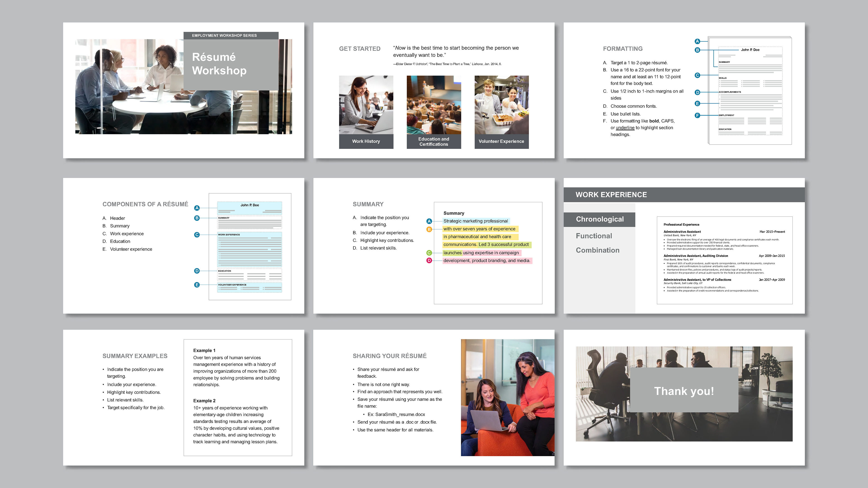Switch to the Functional tab
This screenshot has height=488, width=868.
click(594, 236)
